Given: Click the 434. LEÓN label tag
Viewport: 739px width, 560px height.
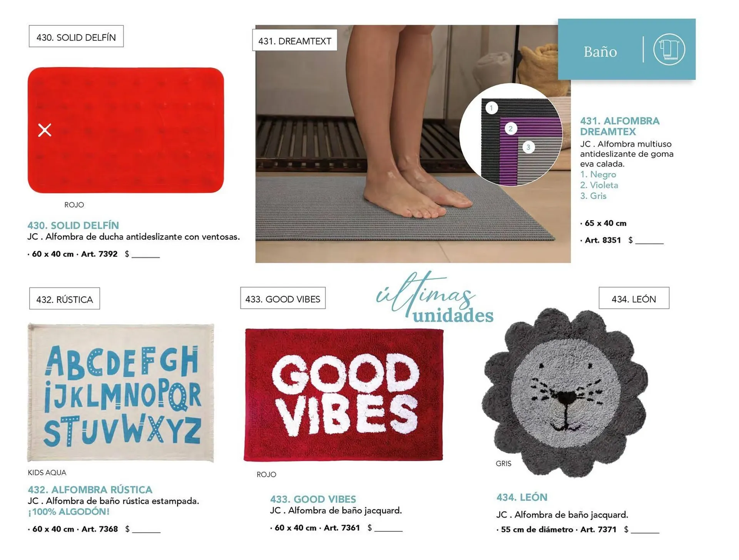Looking at the screenshot, I should coord(634,299).
